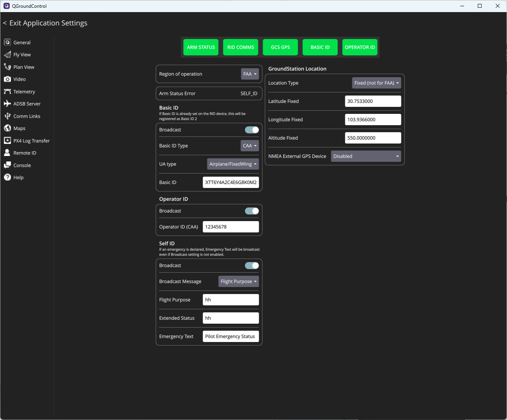Click the ARM STATUS indicator button

tap(201, 47)
